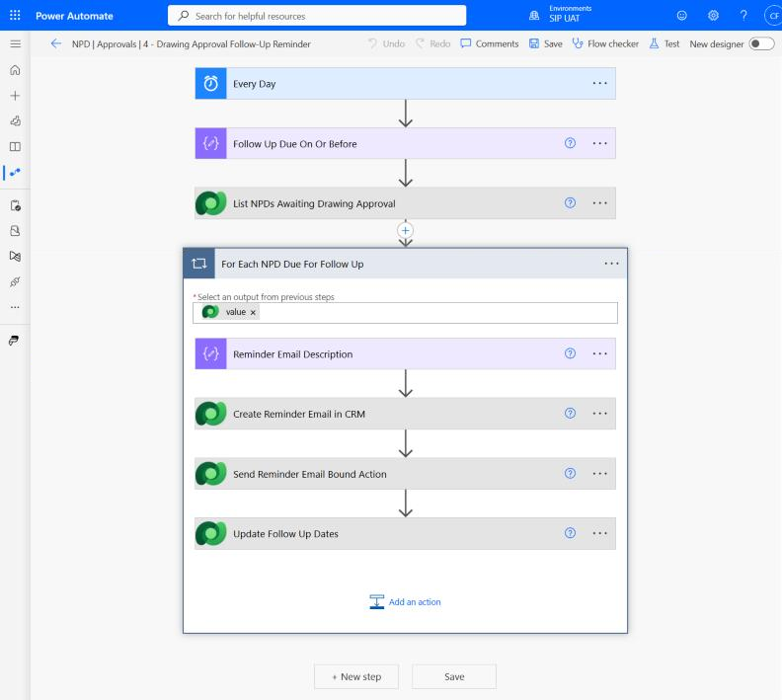Image resolution: width=782 pixels, height=700 pixels.
Task: Open the feedback smiley icon
Action: 681,16
